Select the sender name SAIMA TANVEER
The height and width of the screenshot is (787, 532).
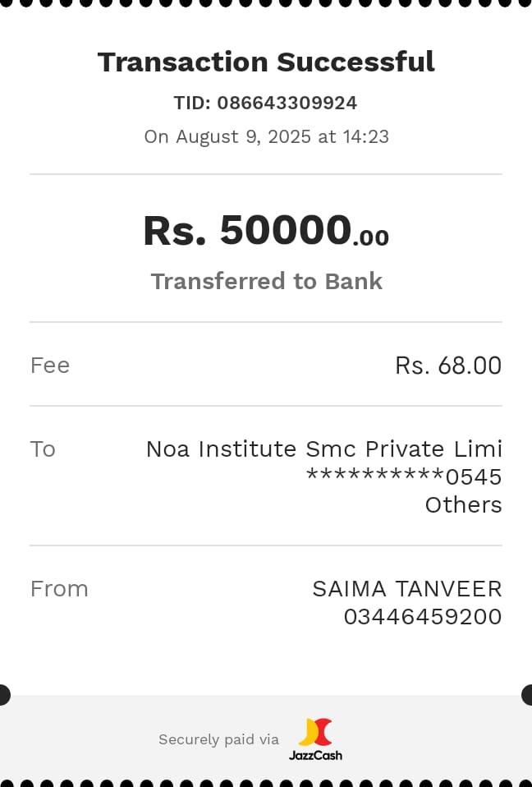(x=406, y=589)
